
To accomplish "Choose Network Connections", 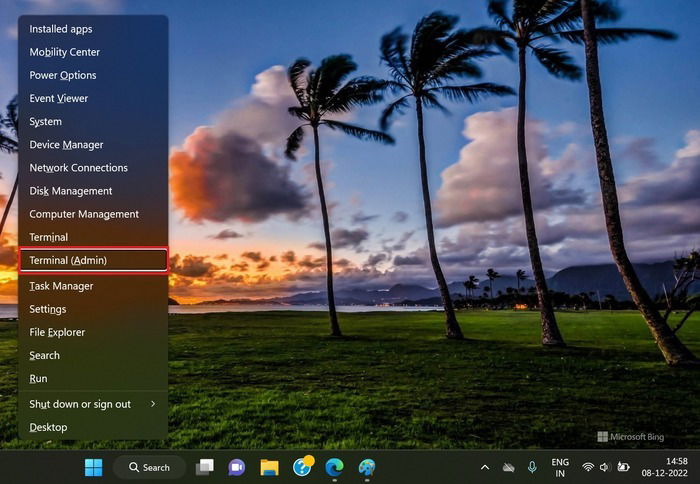I will point(93,168).
